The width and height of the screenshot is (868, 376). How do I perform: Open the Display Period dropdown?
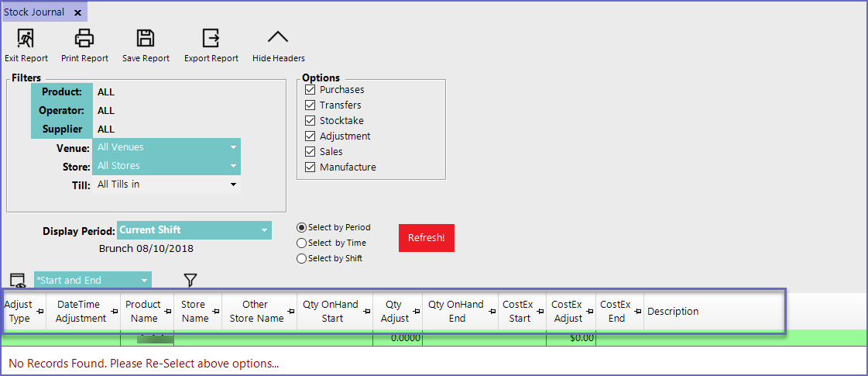point(265,230)
